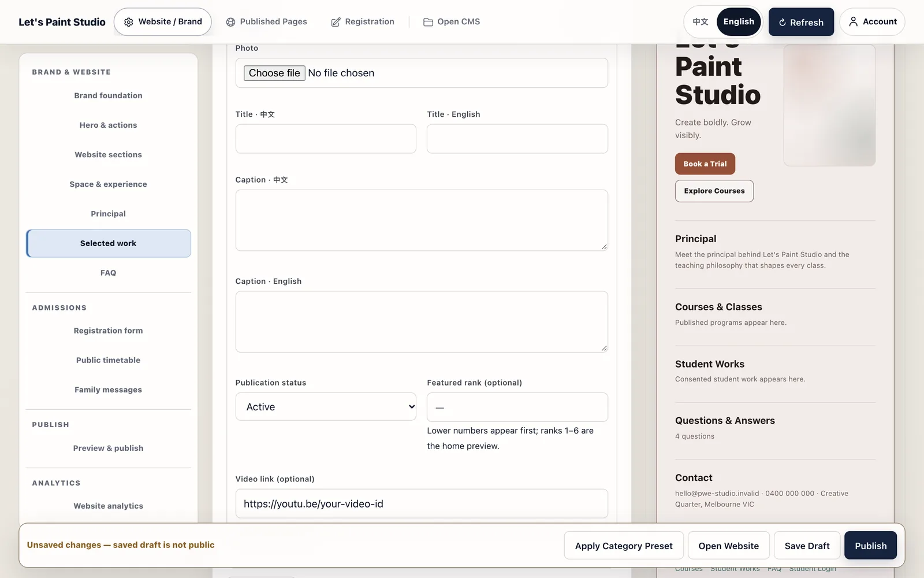The width and height of the screenshot is (924, 578).
Task: Click the Publish button
Action: point(870,546)
